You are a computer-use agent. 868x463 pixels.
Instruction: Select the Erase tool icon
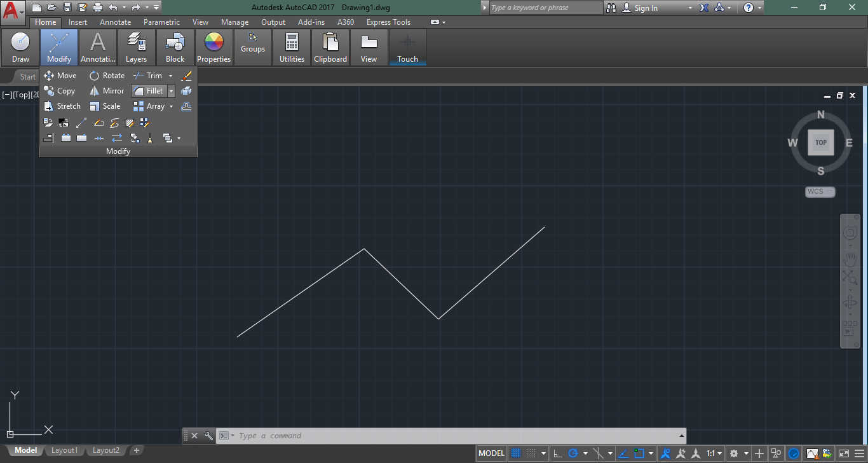[186, 76]
